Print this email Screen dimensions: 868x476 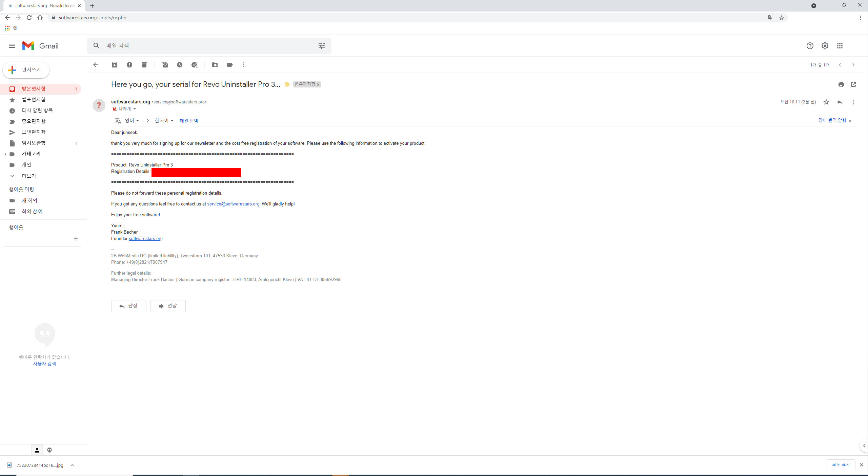point(841,84)
